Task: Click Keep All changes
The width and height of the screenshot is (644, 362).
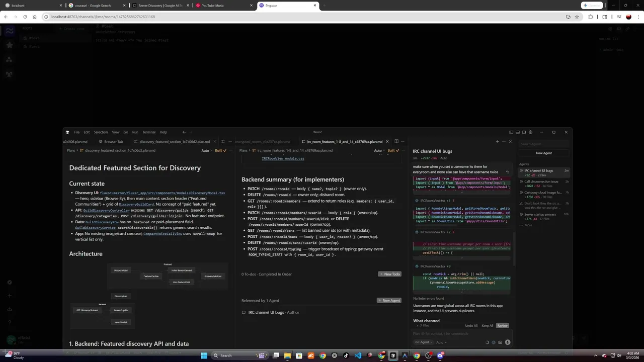Action: click(x=488, y=325)
